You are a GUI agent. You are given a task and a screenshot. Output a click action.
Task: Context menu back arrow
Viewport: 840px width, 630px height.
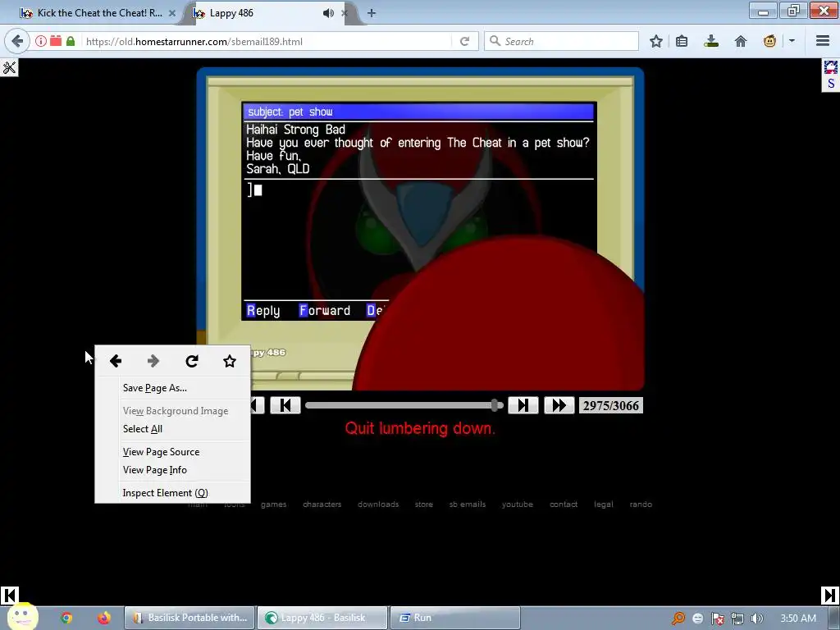[x=115, y=361]
